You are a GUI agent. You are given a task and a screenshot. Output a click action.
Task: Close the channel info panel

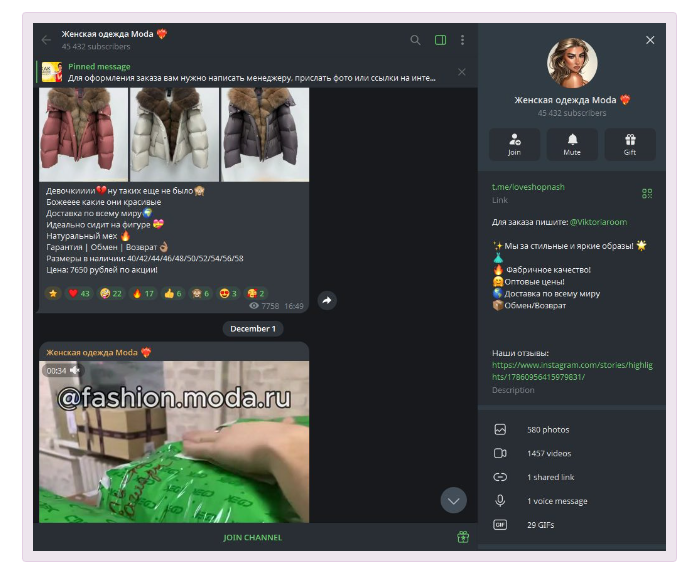[650, 40]
